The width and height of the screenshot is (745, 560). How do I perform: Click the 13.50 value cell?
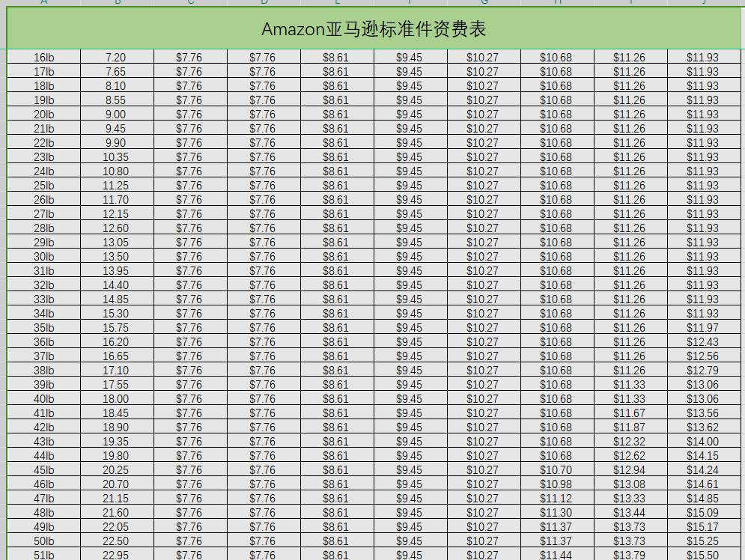tap(117, 257)
